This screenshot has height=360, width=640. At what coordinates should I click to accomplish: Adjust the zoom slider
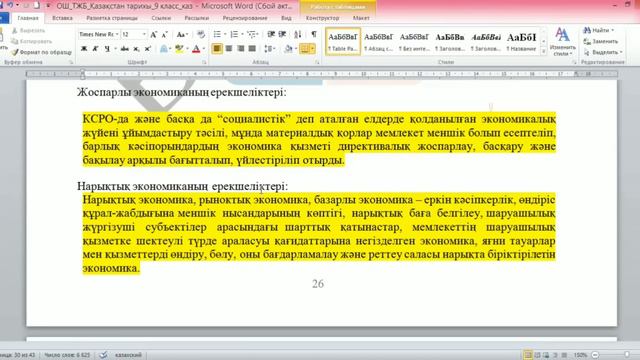pyautogui.click(x=626, y=355)
